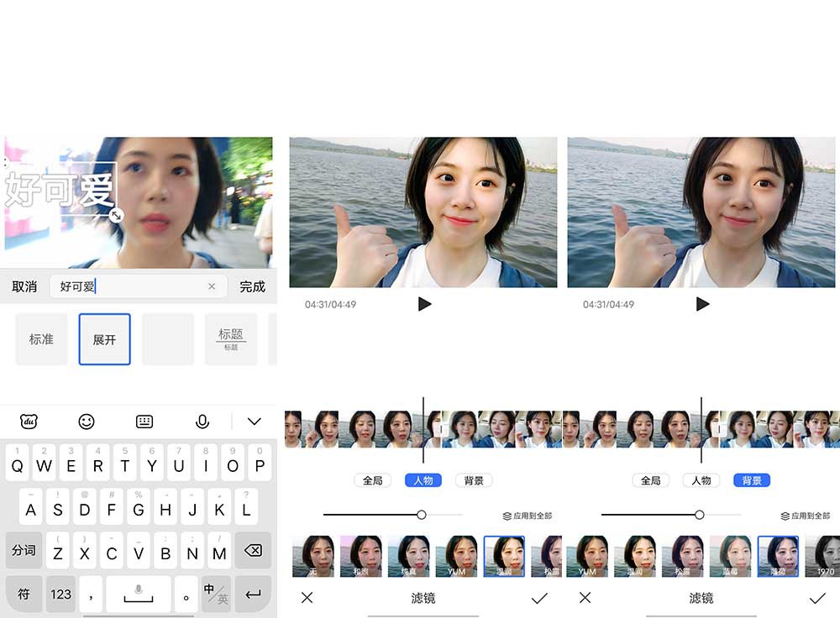Select the 标准 text style option
This screenshot has width=840, height=618.
(x=41, y=339)
